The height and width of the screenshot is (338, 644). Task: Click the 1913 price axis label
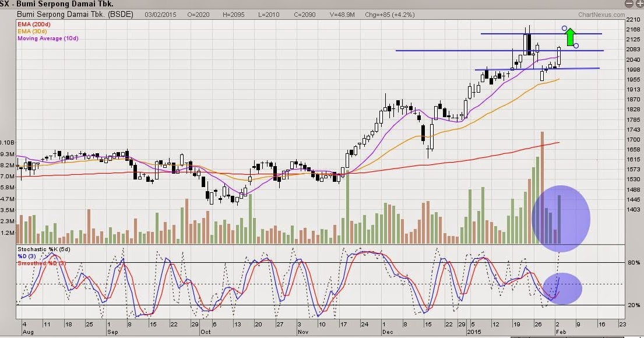(634, 90)
